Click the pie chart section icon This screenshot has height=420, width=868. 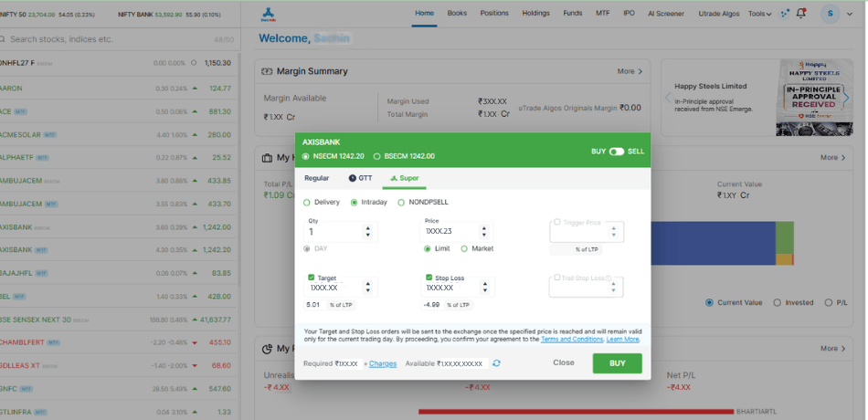pos(267,349)
